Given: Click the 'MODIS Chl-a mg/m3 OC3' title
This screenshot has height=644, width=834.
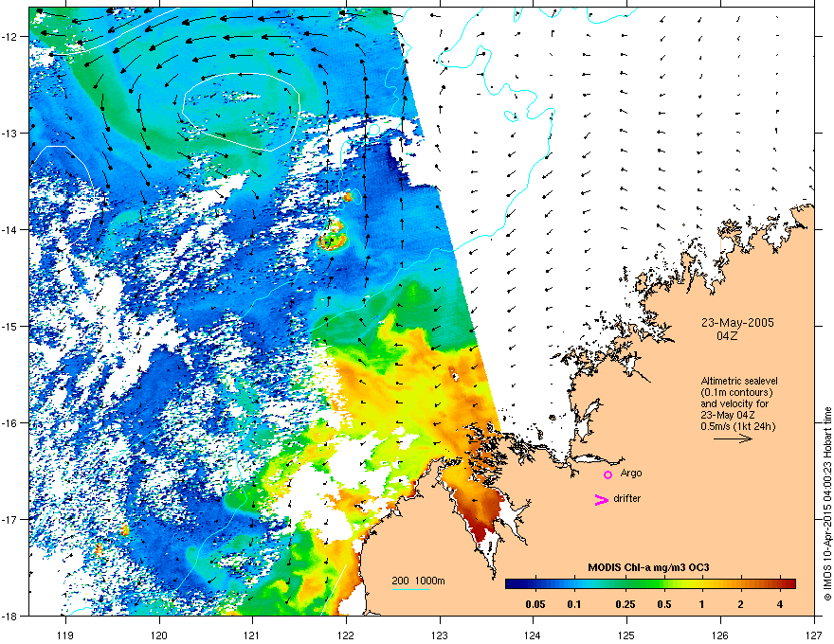Looking at the screenshot, I should coord(648,567).
